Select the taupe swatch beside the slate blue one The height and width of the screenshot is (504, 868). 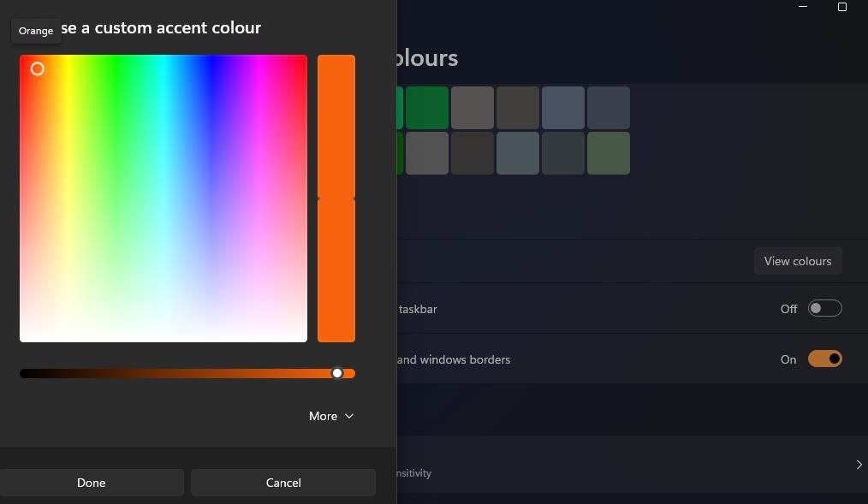click(x=518, y=107)
